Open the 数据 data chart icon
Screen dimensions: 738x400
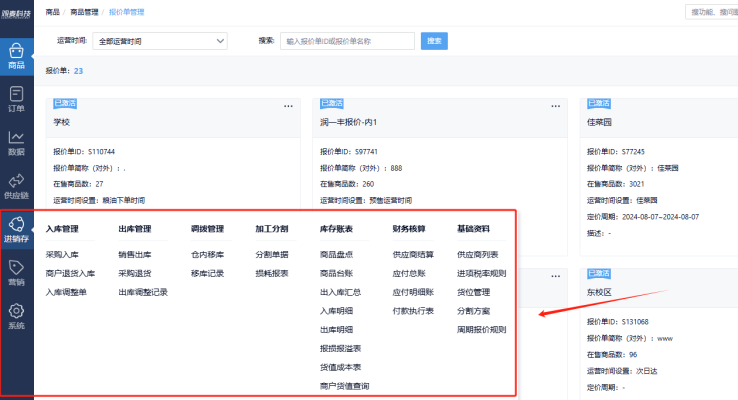click(x=16, y=143)
